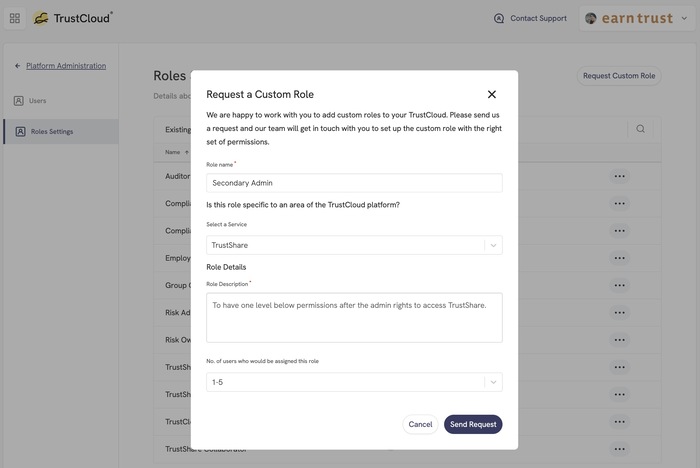Screen dimensions: 700x468
Task: Click the Role name input field
Action: coord(354,183)
